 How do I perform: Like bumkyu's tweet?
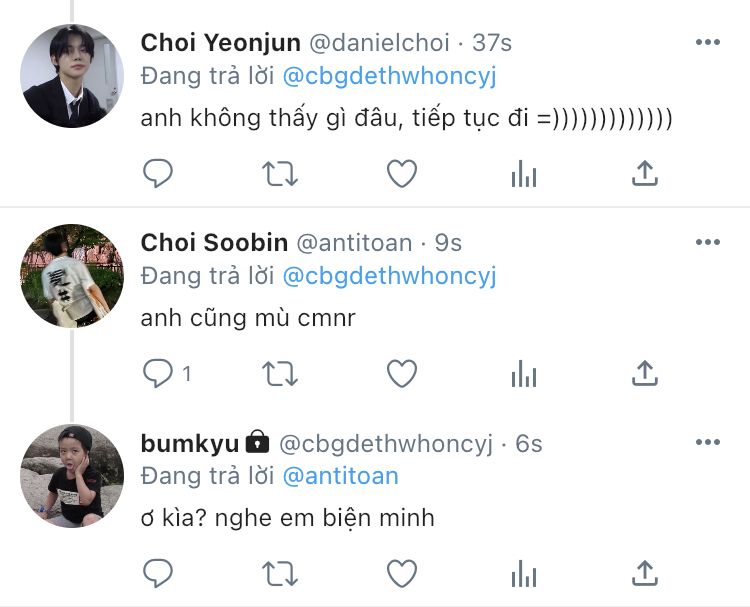[402, 573]
